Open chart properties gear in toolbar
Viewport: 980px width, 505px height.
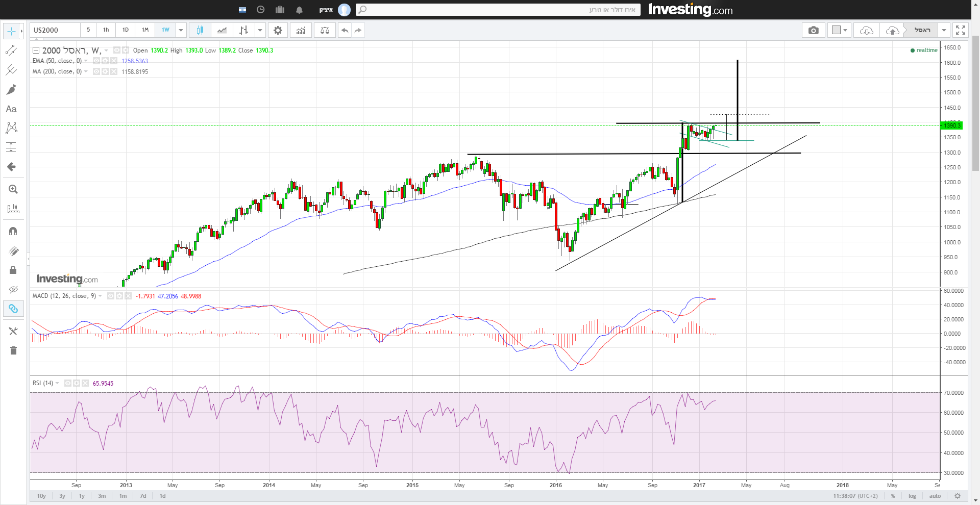point(278,30)
